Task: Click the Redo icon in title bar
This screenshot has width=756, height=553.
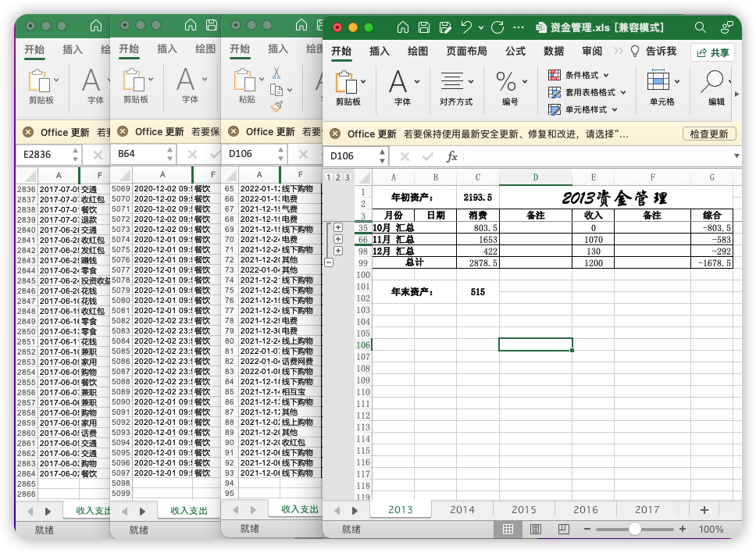Action: click(497, 27)
